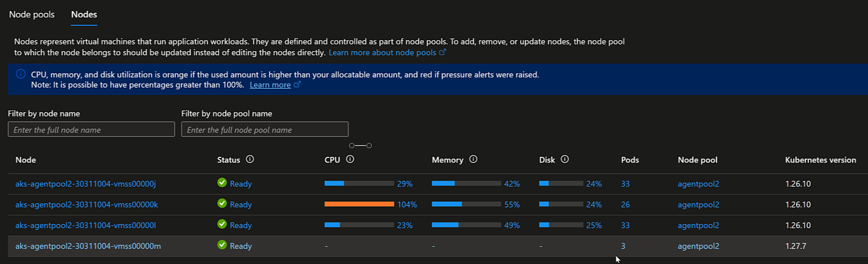Open Learn more about node pools link

coord(383,52)
